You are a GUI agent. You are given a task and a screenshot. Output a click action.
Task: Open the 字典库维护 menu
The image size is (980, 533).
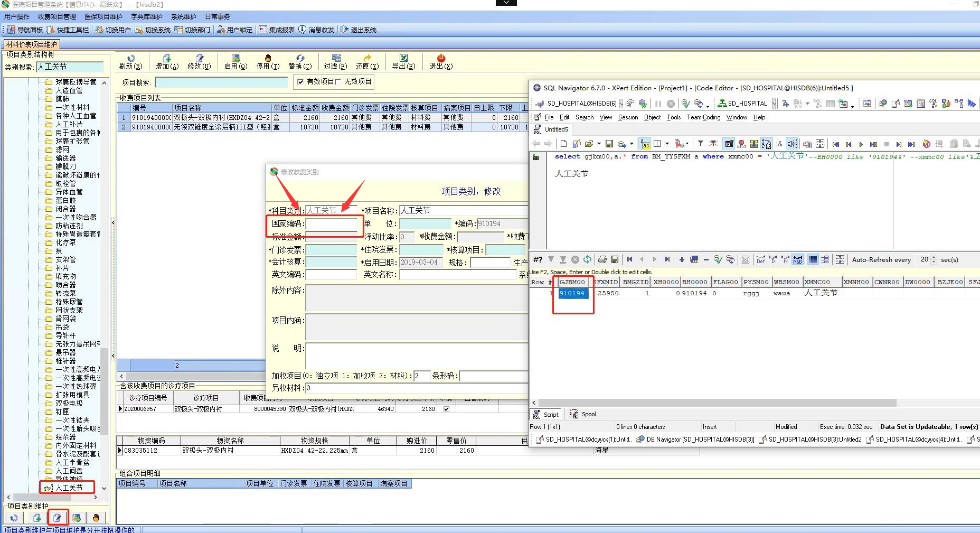point(147,16)
